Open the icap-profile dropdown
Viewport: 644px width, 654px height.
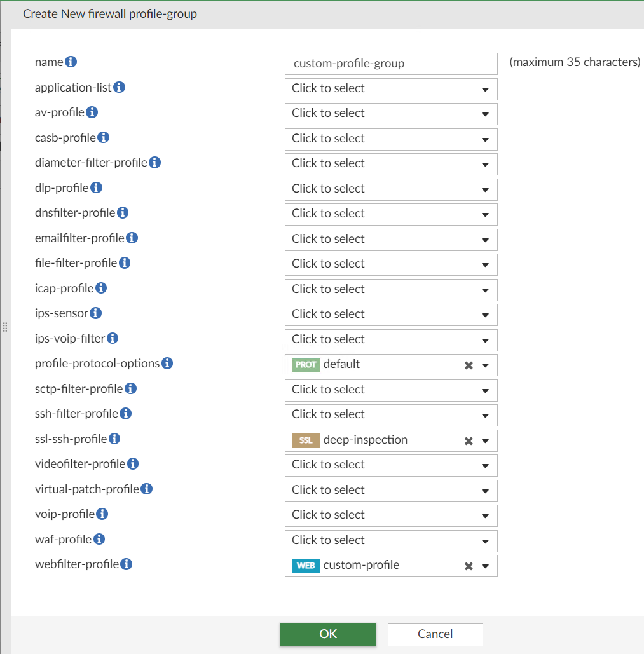486,289
